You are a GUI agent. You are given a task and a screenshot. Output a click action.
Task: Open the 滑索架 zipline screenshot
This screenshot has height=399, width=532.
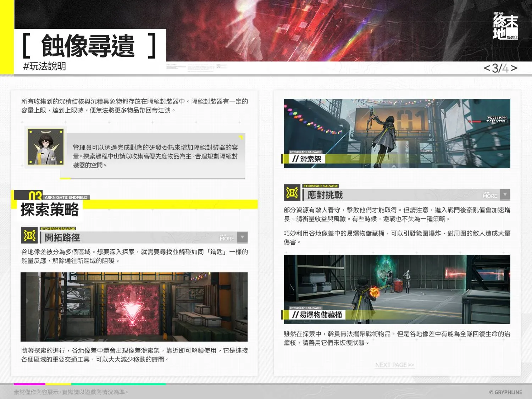(x=397, y=133)
